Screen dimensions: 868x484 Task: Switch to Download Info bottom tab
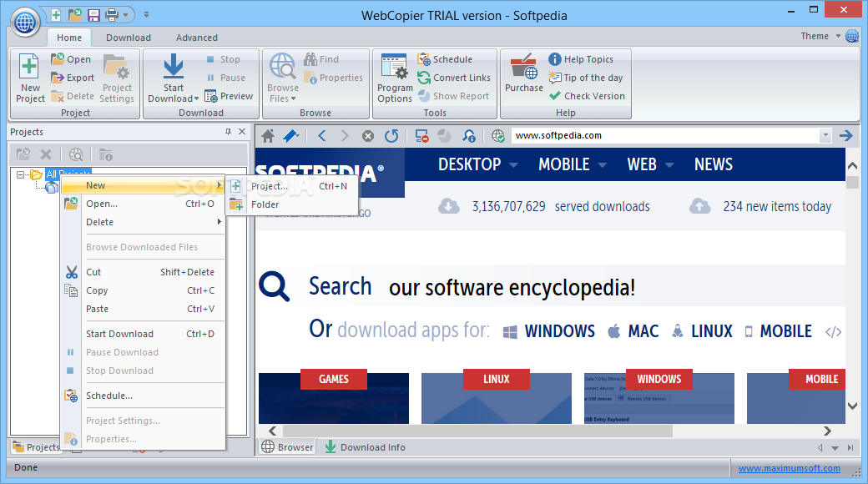(366, 447)
